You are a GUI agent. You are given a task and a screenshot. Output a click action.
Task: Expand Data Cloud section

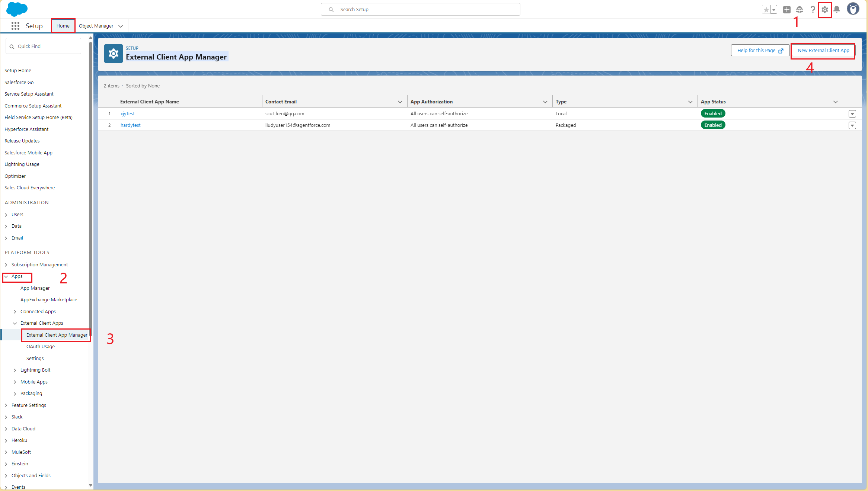click(x=6, y=429)
